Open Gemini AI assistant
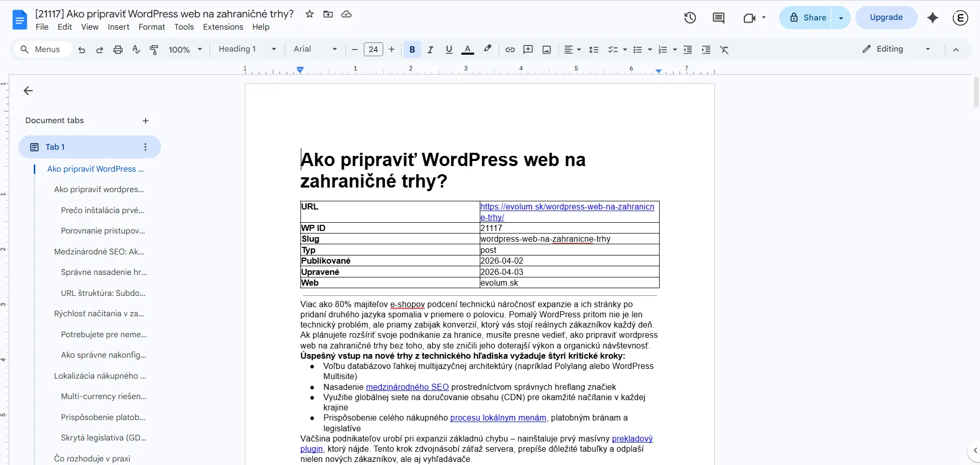The height and width of the screenshot is (465, 980). click(932, 17)
